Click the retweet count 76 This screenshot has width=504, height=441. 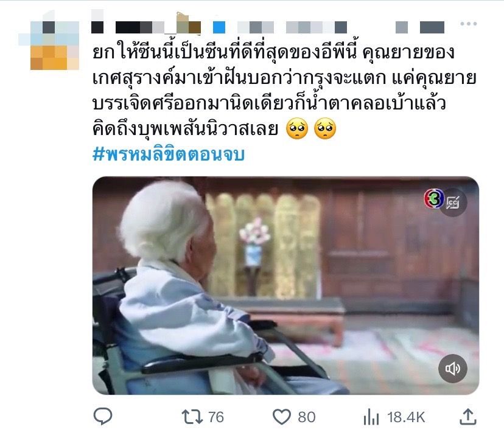click(216, 417)
